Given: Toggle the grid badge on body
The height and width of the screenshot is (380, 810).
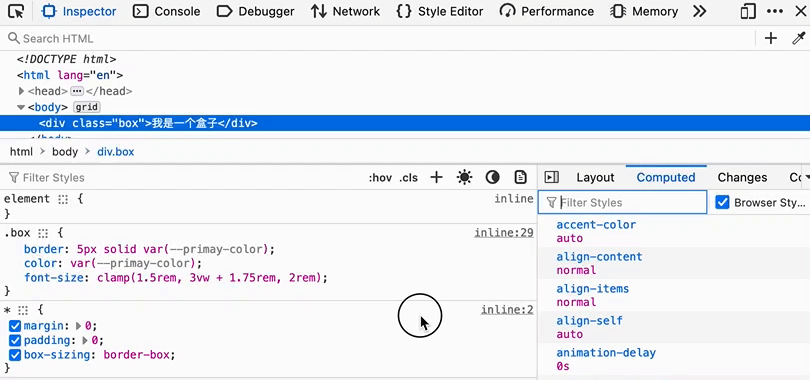Looking at the screenshot, I should pos(86,107).
